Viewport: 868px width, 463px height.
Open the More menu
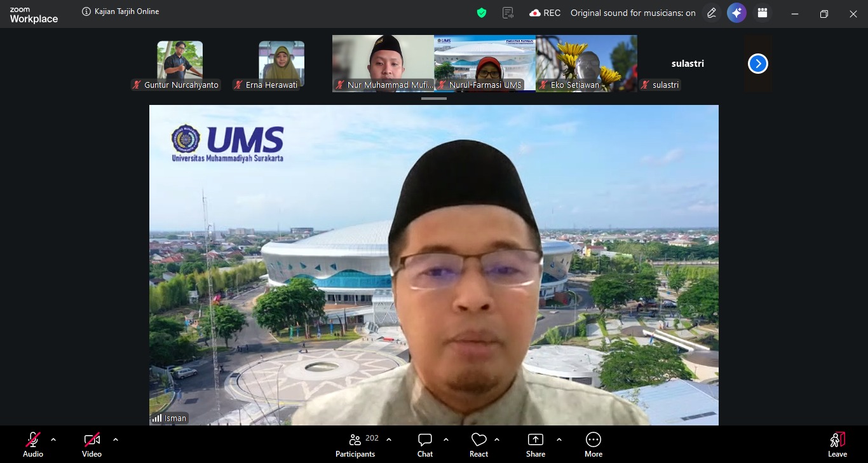coord(593,445)
